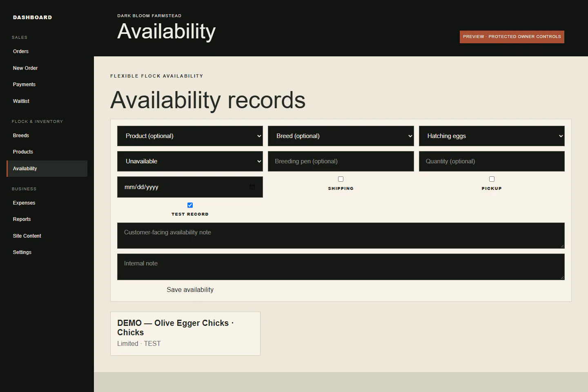Focus the Internal note text area

[341, 267]
